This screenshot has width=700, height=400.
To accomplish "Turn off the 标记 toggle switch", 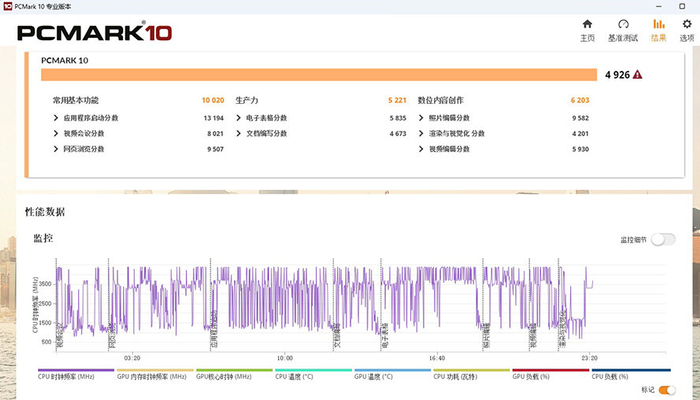I will click(x=667, y=390).
